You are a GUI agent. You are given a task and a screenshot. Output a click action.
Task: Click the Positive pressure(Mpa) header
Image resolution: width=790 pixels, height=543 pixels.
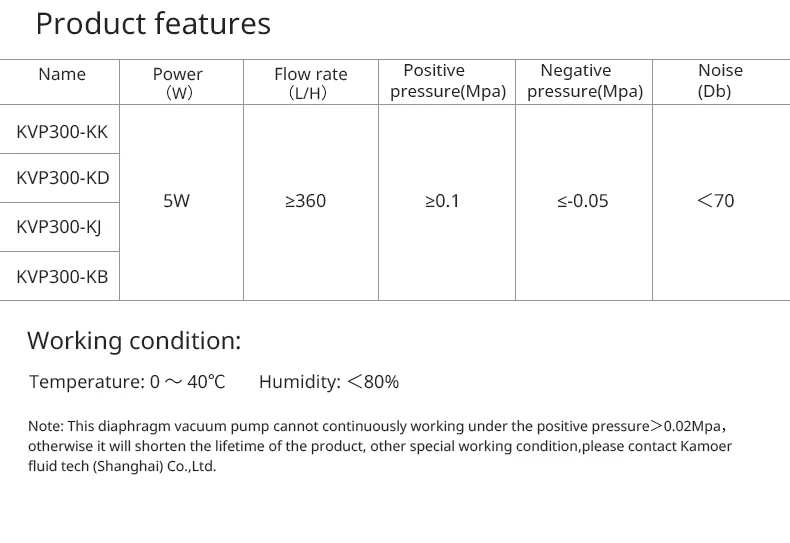click(x=446, y=81)
